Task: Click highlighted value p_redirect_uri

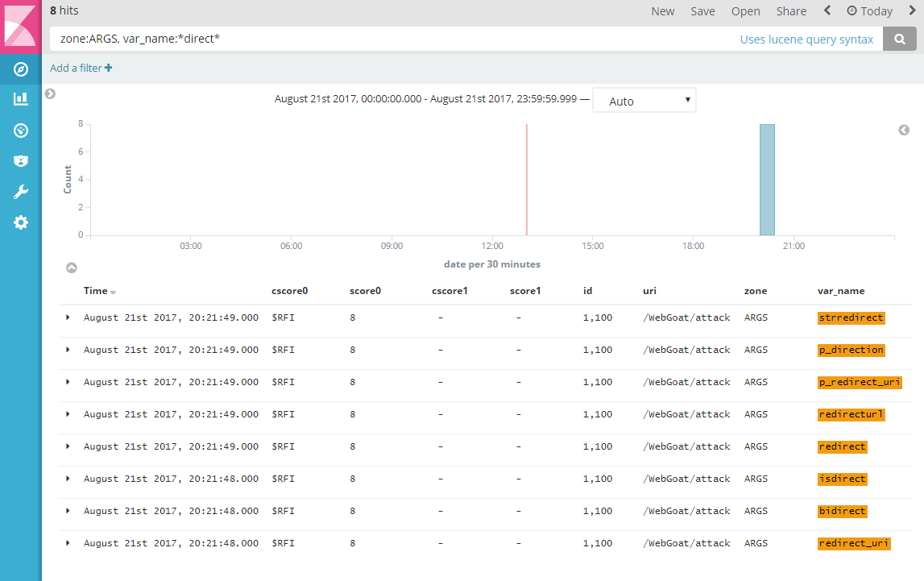Action: pos(860,382)
